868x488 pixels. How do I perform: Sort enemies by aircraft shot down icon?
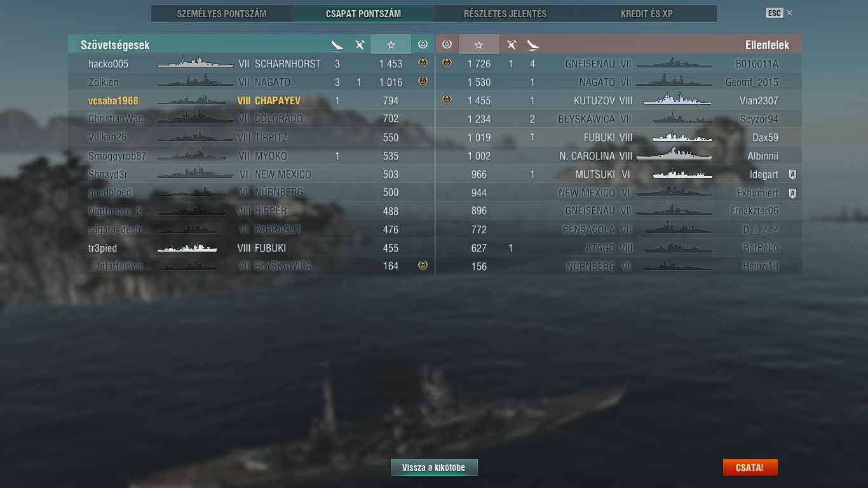pyautogui.click(x=512, y=44)
